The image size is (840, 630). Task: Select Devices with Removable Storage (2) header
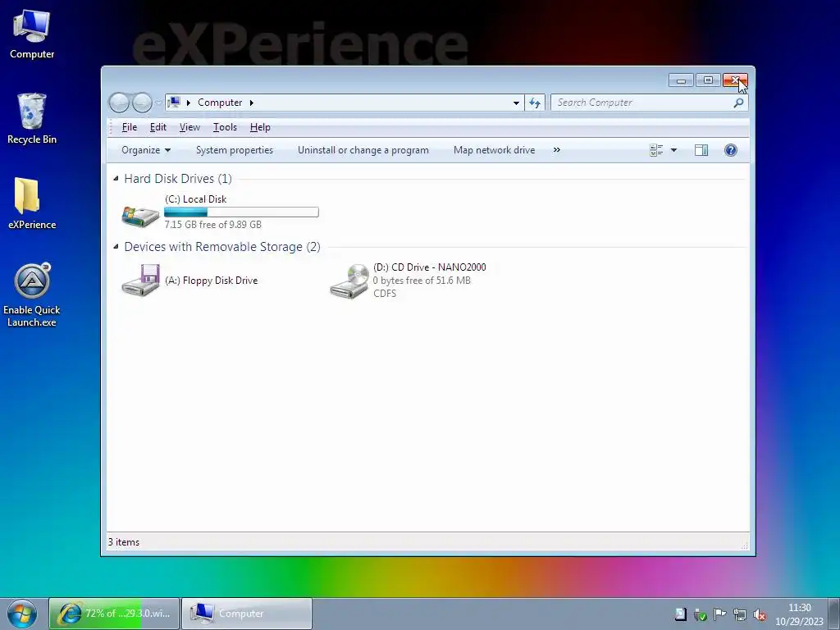tap(222, 246)
